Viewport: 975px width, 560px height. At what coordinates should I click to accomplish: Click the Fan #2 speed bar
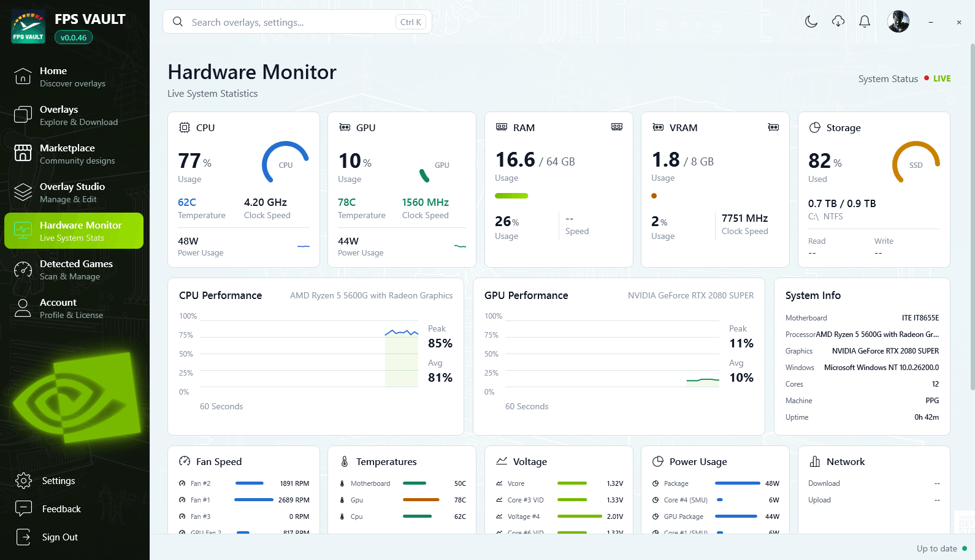(250, 483)
